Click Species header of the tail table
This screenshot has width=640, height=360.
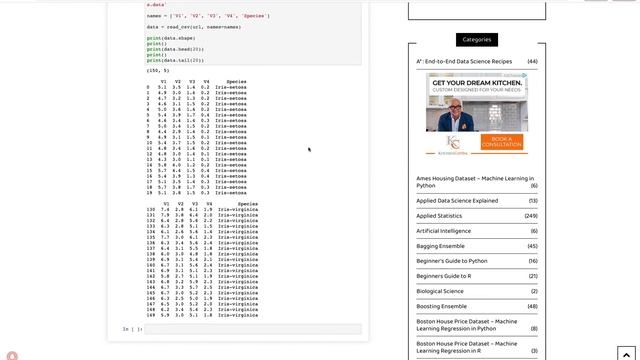248,204
